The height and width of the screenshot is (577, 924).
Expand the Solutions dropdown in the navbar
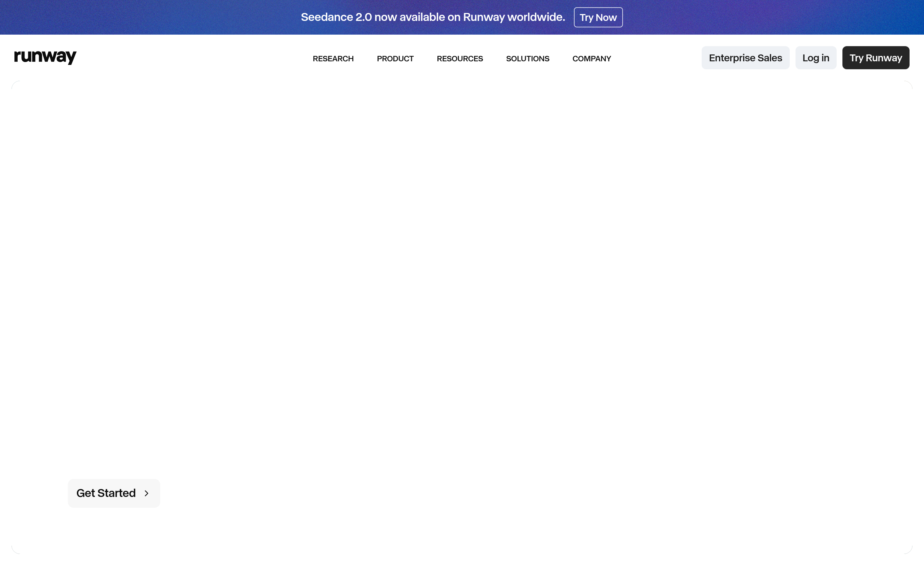point(527,58)
